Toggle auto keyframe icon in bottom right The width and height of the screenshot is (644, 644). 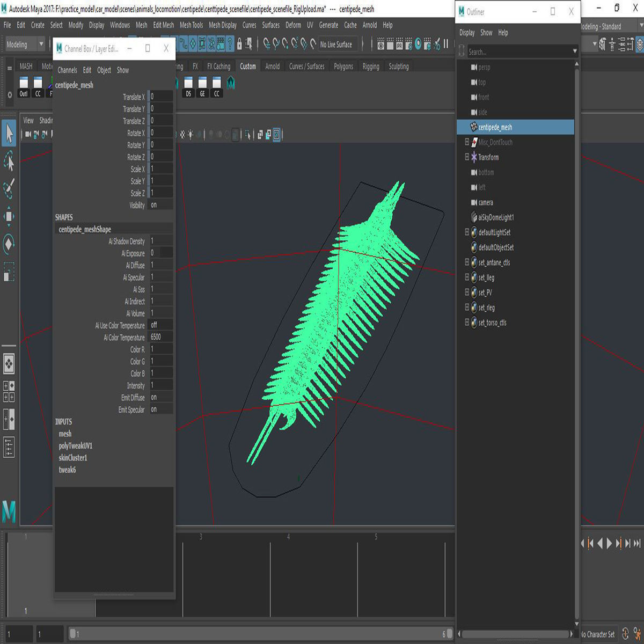[625, 634]
